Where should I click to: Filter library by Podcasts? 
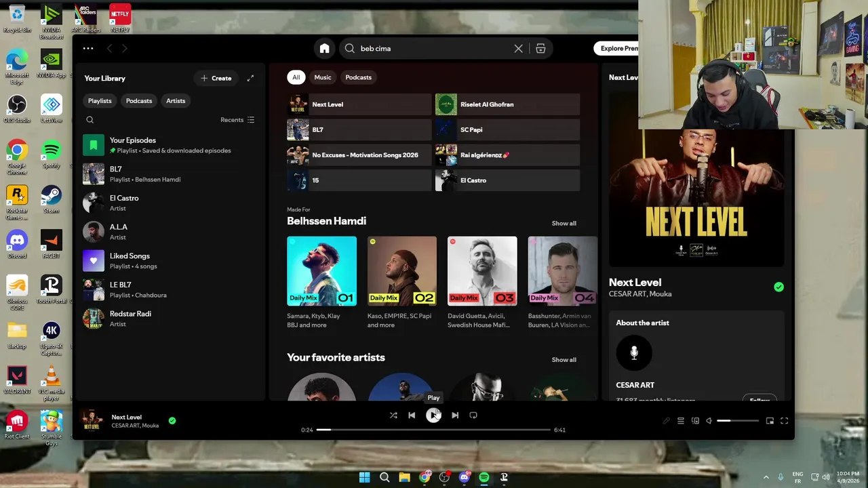coord(139,101)
